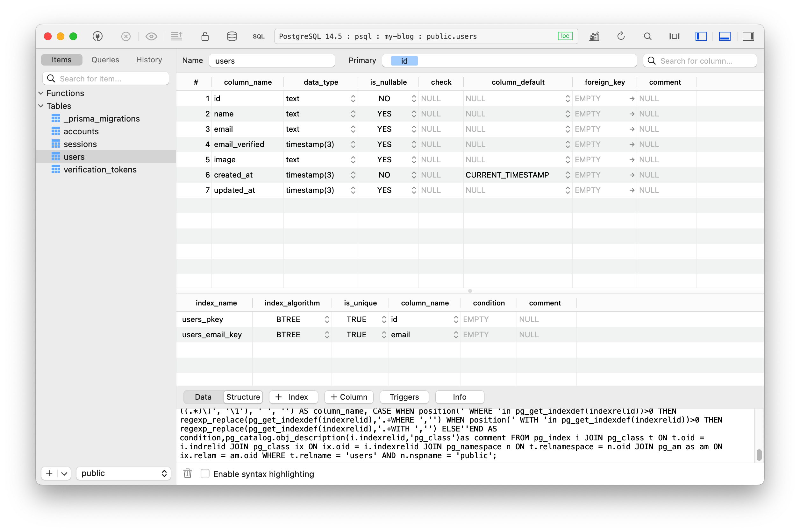Select the verification_tokens table

click(100, 170)
